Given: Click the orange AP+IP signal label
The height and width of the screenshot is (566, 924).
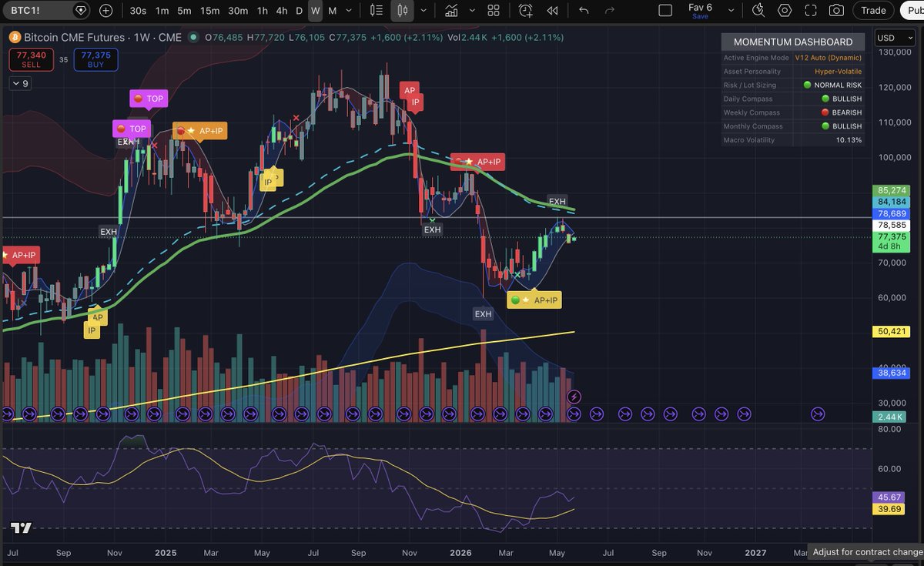Looking at the screenshot, I should [199, 131].
